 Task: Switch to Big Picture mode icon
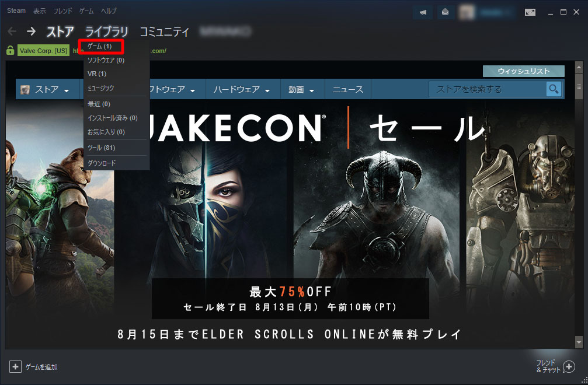click(x=530, y=12)
